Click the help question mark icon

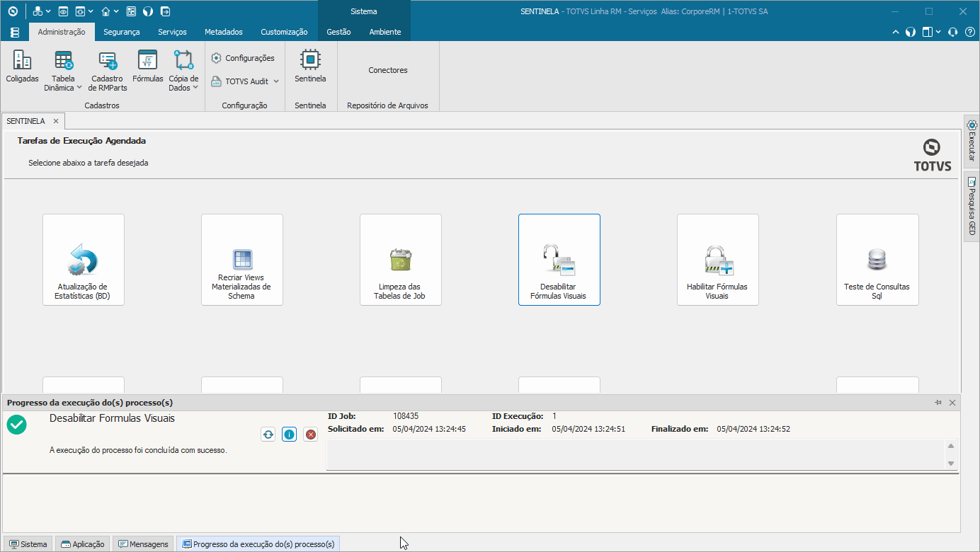click(x=970, y=32)
